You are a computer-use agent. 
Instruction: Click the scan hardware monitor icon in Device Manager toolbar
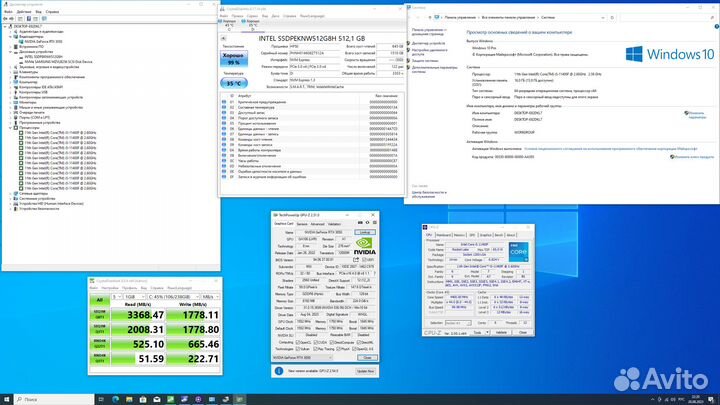(x=44, y=19)
